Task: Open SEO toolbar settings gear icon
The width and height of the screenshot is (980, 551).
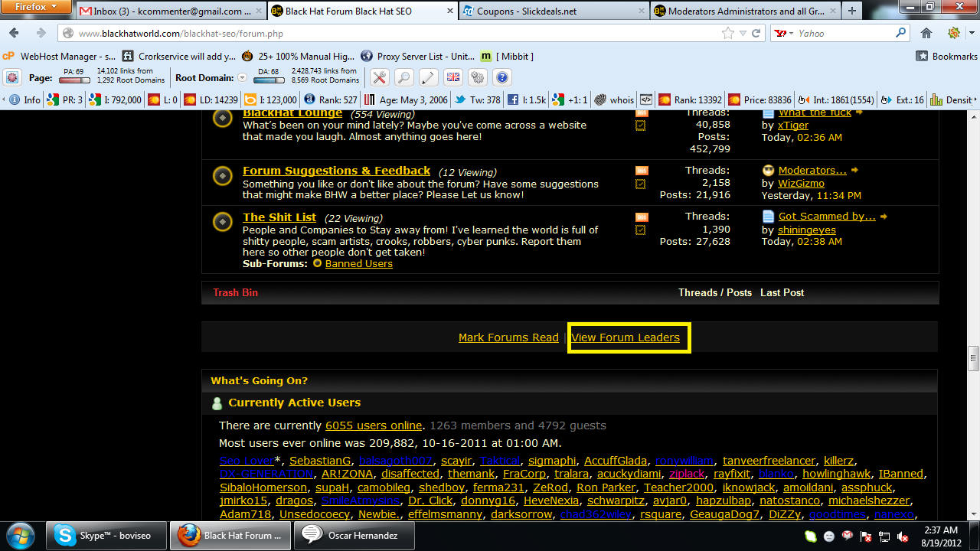Action: pyautogui.click(x=477, y=77)
